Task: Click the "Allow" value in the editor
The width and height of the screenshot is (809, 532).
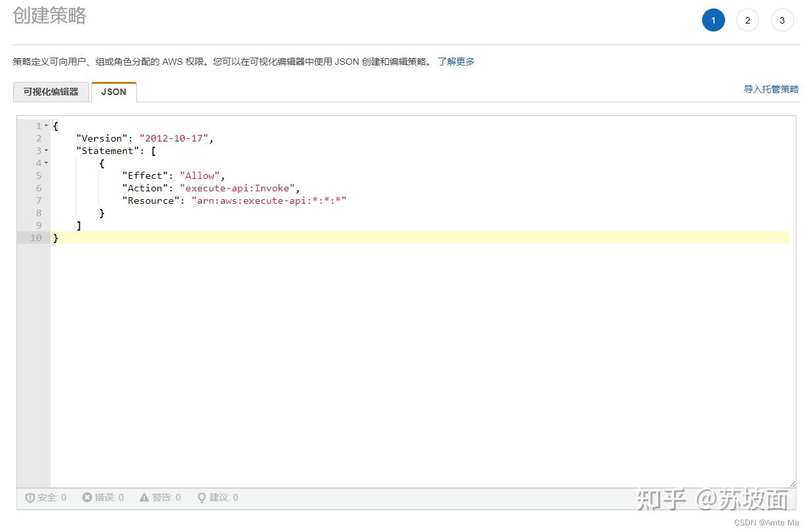Action: (x=199, y=175)
